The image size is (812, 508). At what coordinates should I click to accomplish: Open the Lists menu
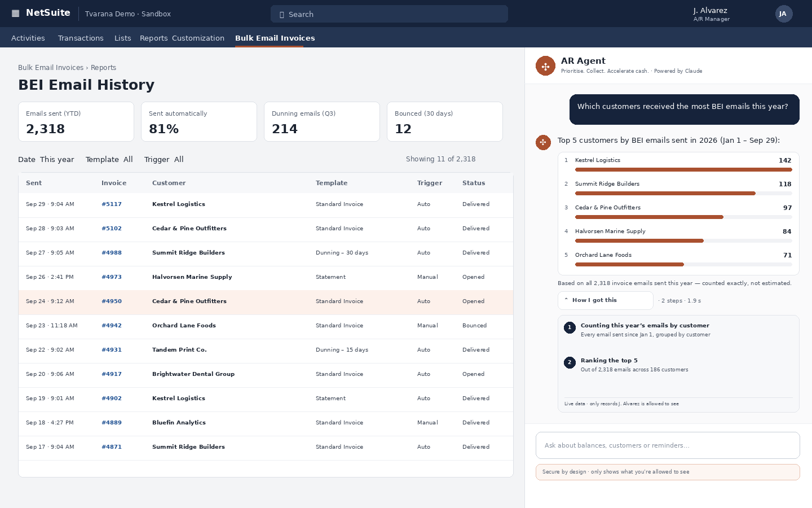(x=122, y=38)
